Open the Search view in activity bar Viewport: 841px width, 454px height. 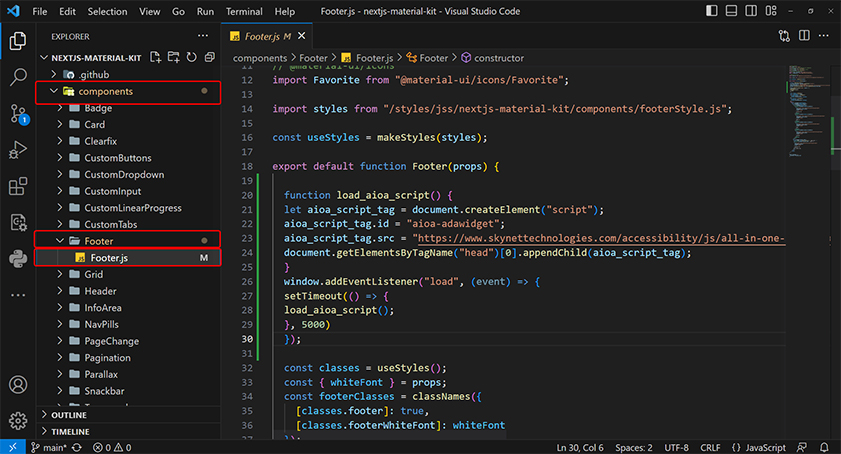click(18, 77)
